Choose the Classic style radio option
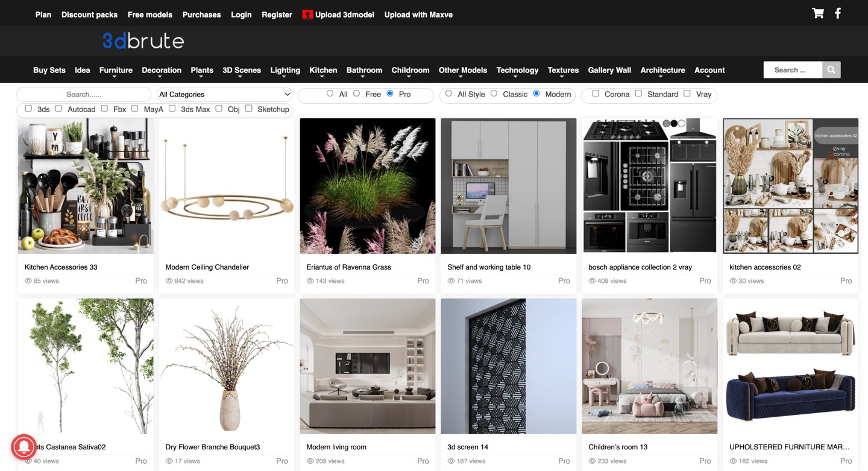The width and height of the screenshot is (868, 471). click(494, 93)
